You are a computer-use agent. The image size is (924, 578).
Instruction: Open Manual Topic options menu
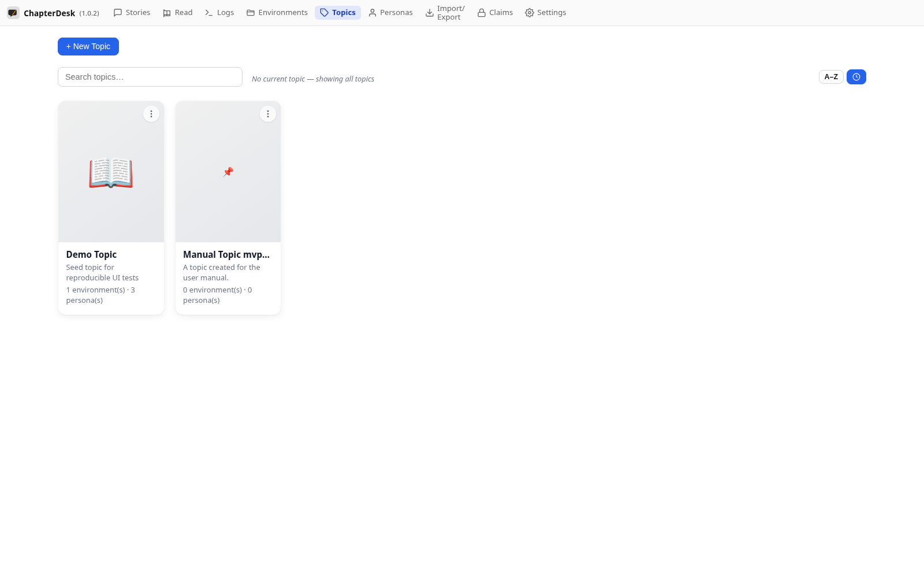[x=268, y=114]
